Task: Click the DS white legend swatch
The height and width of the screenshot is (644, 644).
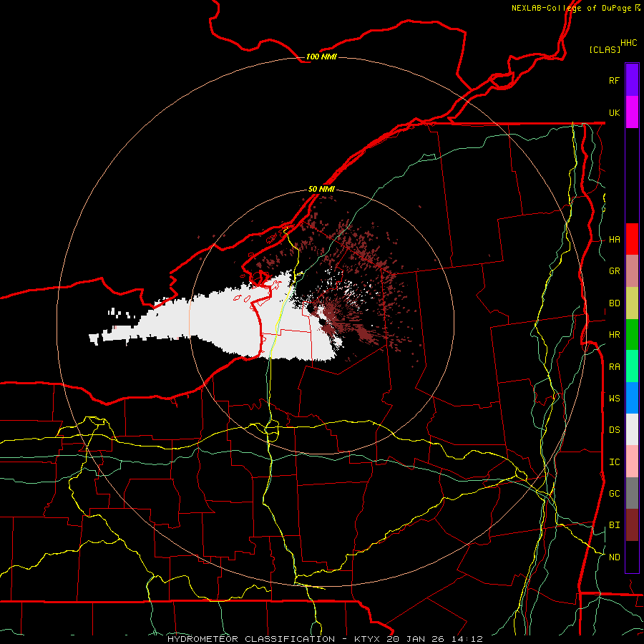Action: tap(632, 429)
